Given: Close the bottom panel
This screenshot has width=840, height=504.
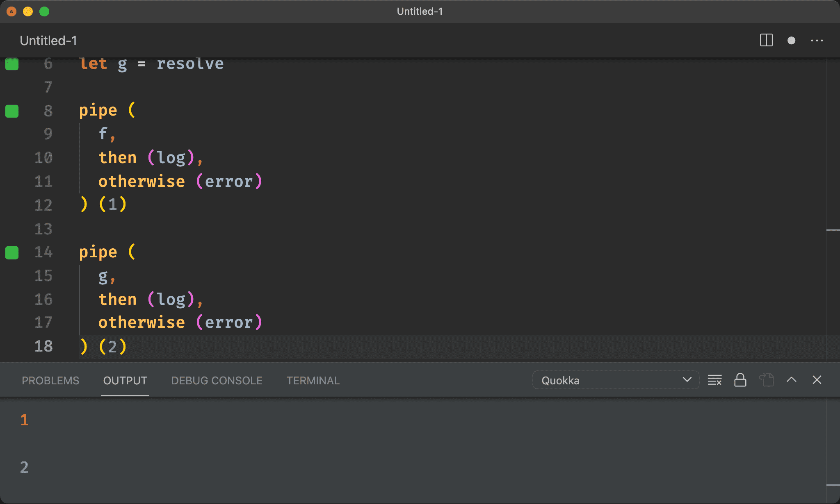Looking at the screenshot, I should [817, 380].
